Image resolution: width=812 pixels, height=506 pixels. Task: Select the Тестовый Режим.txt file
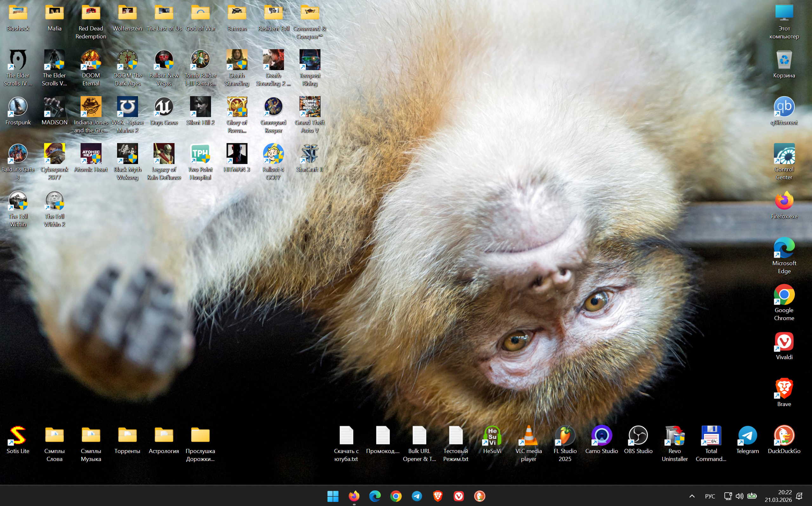(456, 436)
